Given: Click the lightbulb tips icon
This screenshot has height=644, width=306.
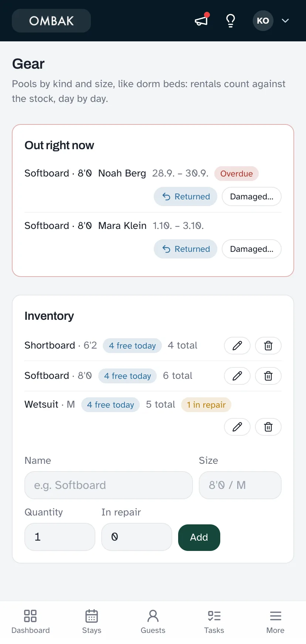Looking at the screenshot, I should pyautogui.click(x=231, y=21).
